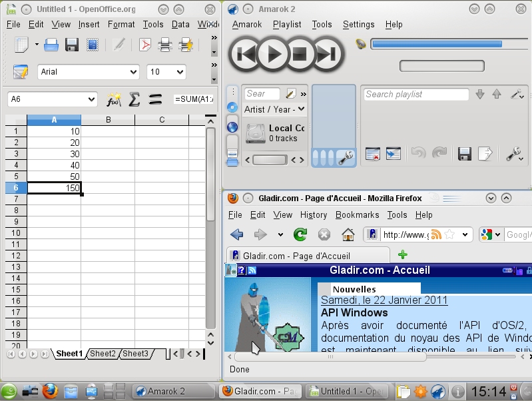This screenshot has height=401, width=532.
Task: Click the Local Collection 0 tracks entry
Action: 275,133
